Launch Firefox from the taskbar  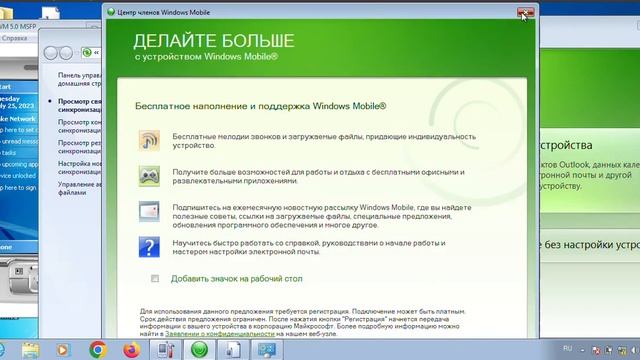click(131, 350)
